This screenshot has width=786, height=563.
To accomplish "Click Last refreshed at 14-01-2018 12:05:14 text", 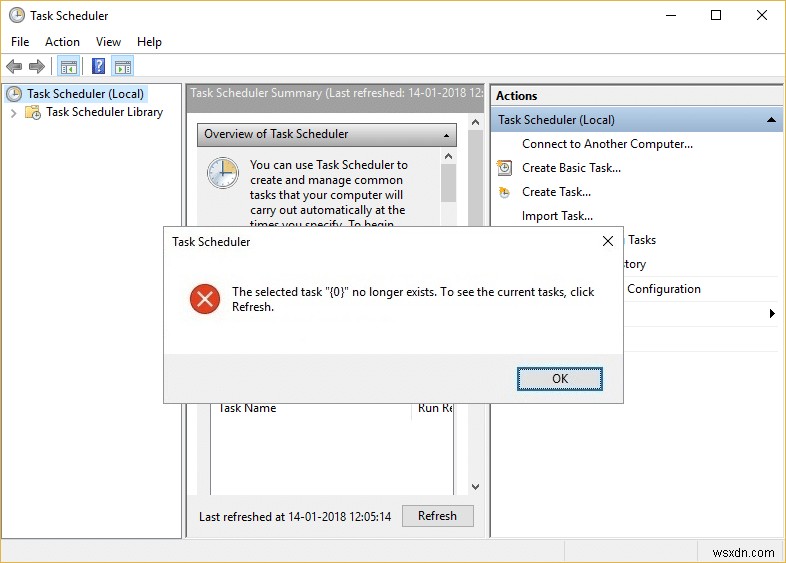I will tap(295, 516).
